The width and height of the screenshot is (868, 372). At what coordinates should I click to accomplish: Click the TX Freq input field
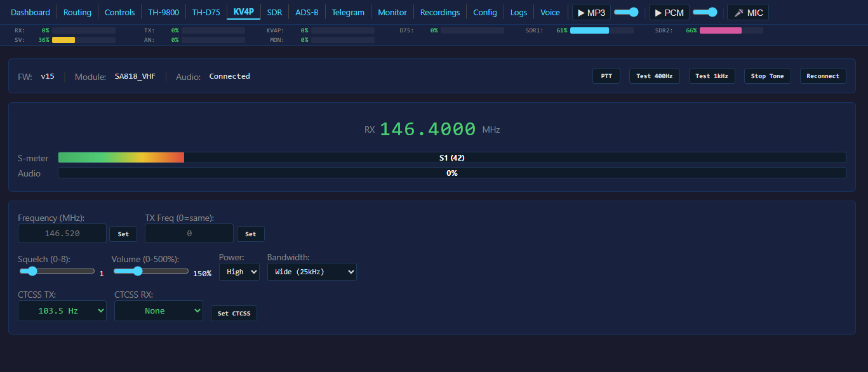[189, 234]
